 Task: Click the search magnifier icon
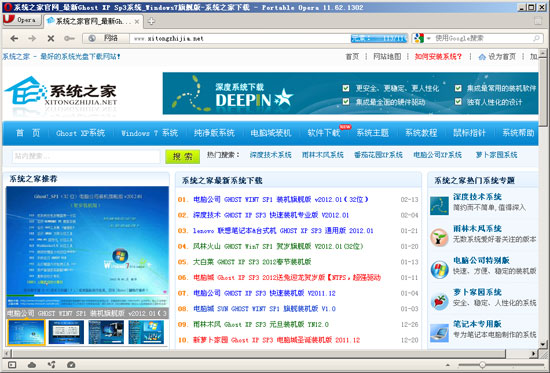(536, 38)
